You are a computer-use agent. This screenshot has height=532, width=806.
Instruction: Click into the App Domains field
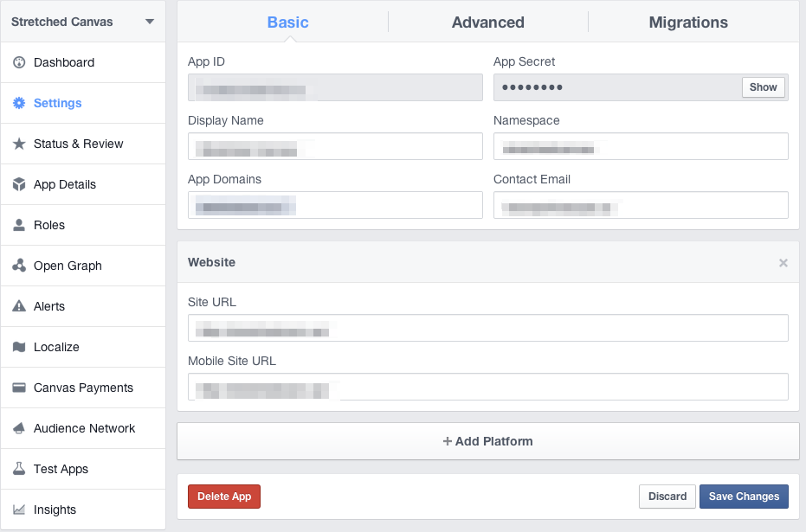(x=335, y=205)
